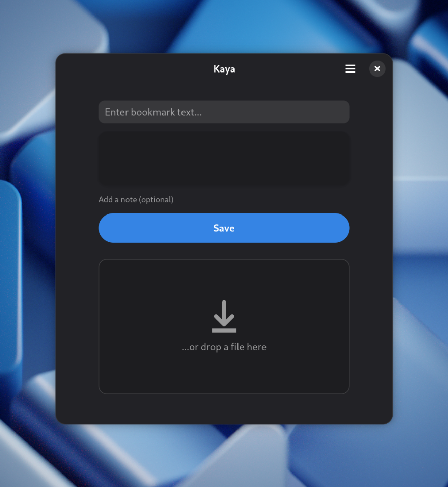This screenshot has height=487, width=448.
Task: Focus the Enter bookmark text field
Action: [x=224, y=112]
